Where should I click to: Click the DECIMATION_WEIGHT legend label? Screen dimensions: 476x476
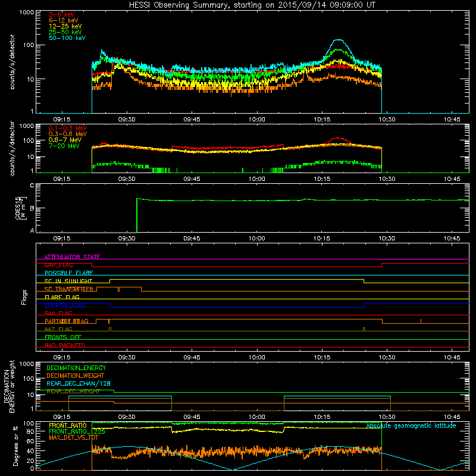click(x=76, y=375)
